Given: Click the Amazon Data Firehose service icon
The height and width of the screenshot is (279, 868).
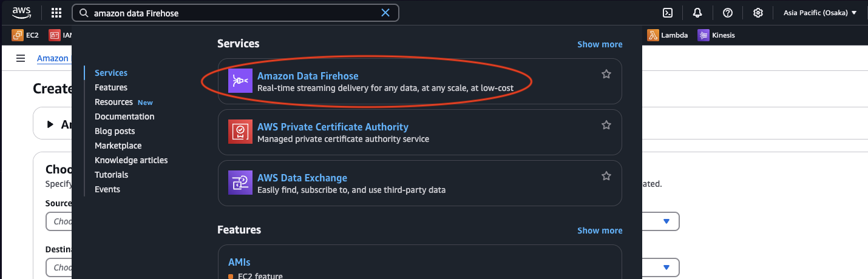Looking at the screenshot, I should point(240,81).
